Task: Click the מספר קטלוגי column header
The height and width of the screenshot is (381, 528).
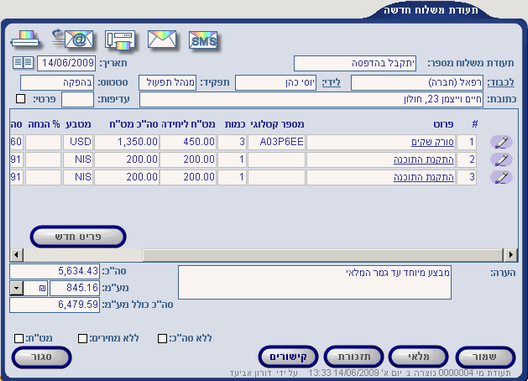Action: (x=277, y=124)
